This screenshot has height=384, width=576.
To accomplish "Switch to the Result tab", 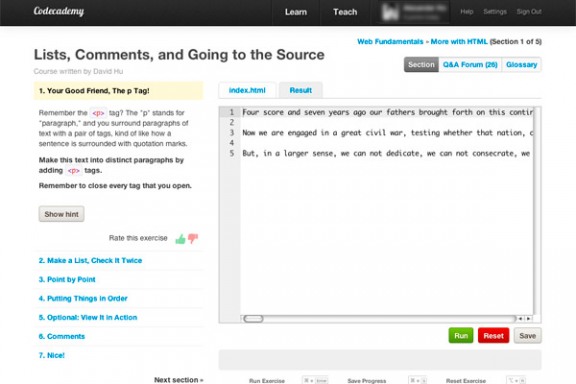I will point(300,90).
